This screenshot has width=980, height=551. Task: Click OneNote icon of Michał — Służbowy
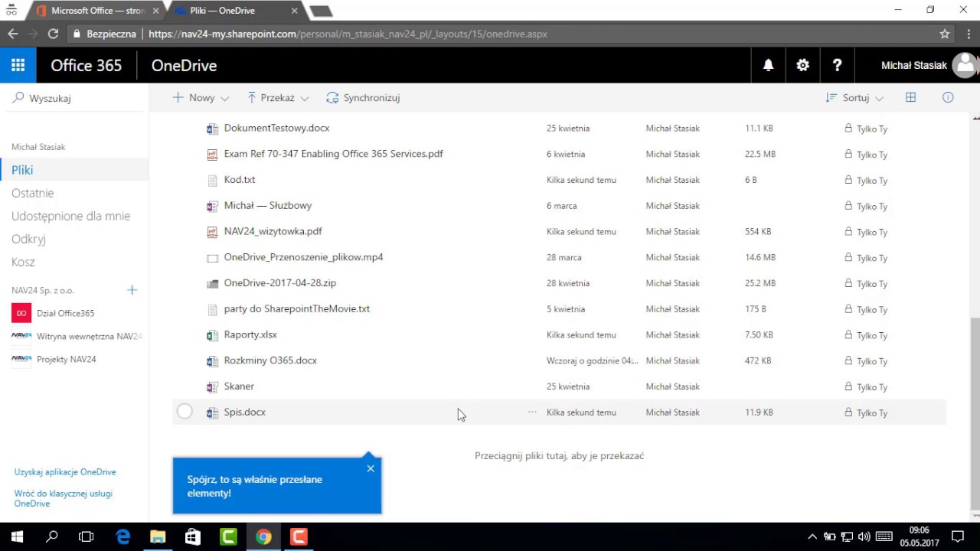(212, 206)
